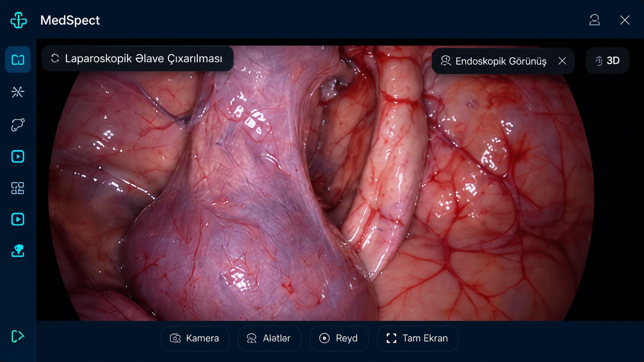Open the organ outline sidebar icon

[18, 125]
